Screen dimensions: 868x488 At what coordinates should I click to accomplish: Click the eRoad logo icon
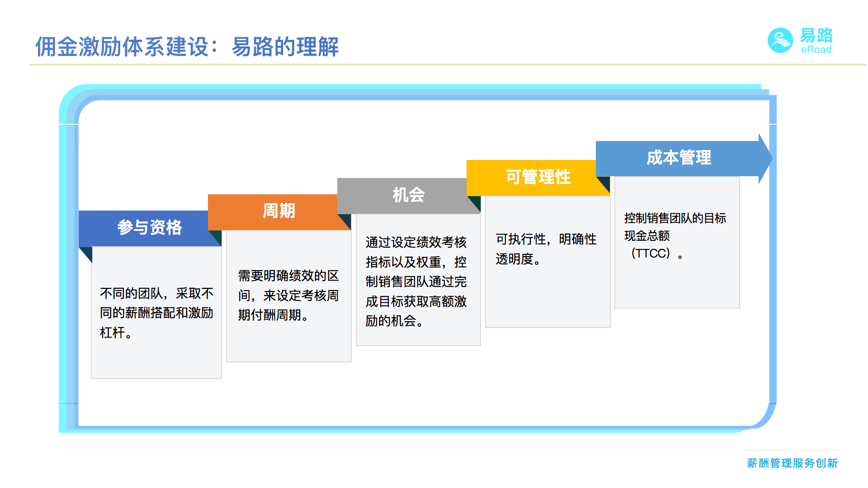point(780,41)
